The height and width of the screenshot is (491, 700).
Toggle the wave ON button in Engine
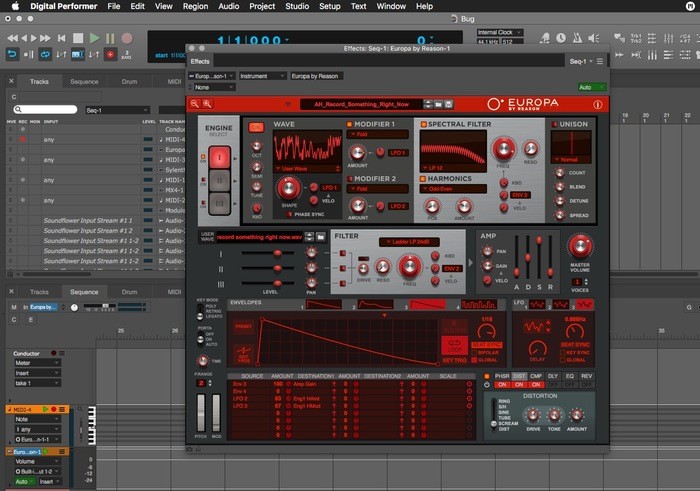coord(256,127)
